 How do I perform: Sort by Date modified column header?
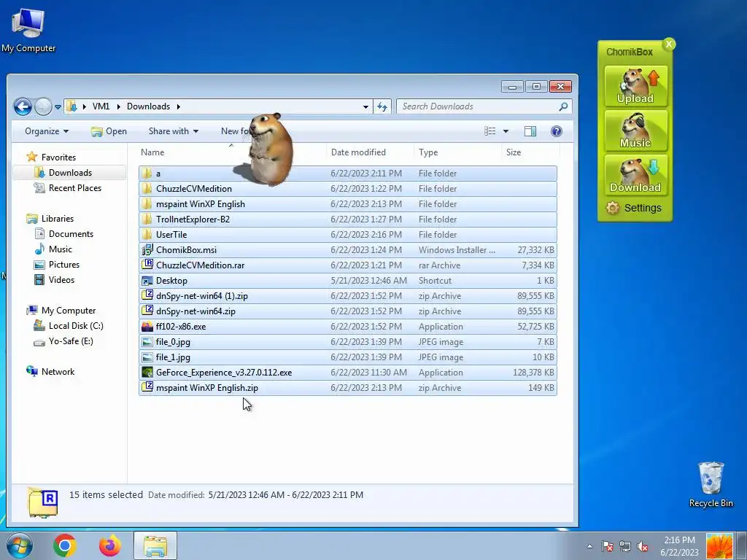(370, 152)
